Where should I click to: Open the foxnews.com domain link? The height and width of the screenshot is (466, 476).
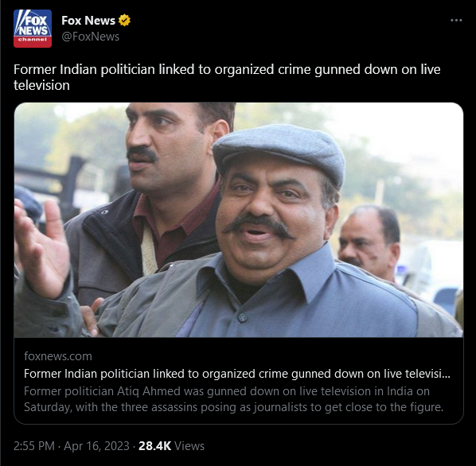click(58, 356)
